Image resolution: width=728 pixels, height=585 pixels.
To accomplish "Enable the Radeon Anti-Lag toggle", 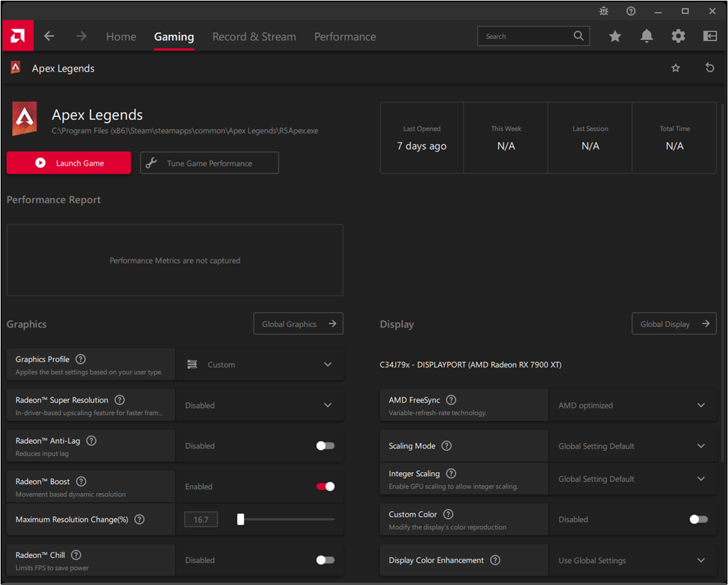I will [x=325, y=446].
